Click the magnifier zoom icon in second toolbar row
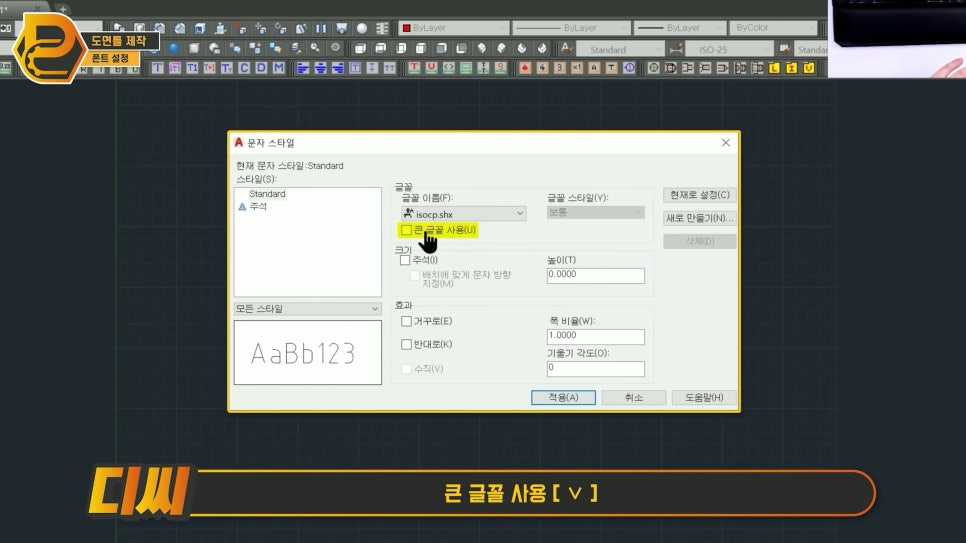Image resolution: width=966 pixels, height=543 pixels. pyautogui.click(x=315, y=47)
